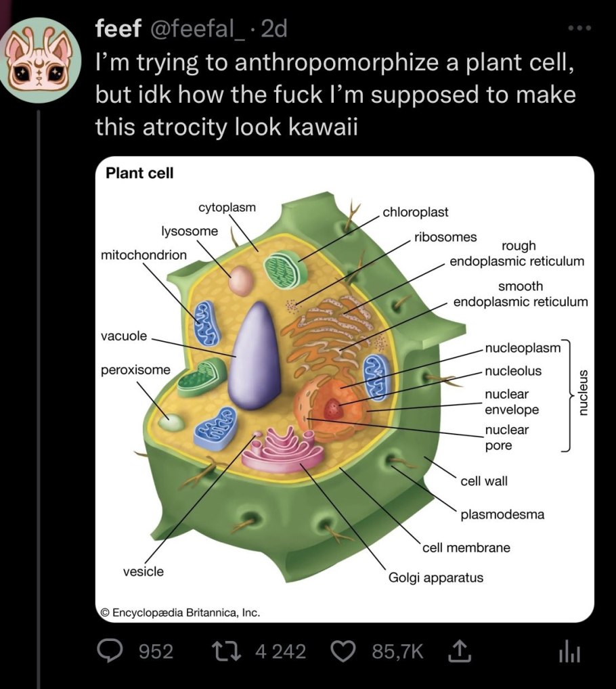Image resolution: width=616 pixels, height=689 pixels.
Task: Click the "Plant cell" diagram title
Action: (139, 173)
